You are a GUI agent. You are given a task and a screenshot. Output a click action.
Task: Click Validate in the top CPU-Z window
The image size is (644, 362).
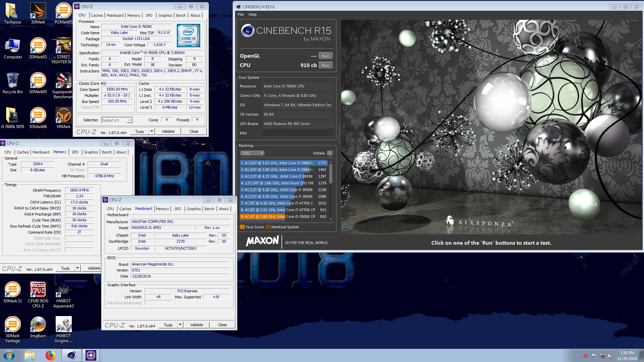click(x=168, y=131)
